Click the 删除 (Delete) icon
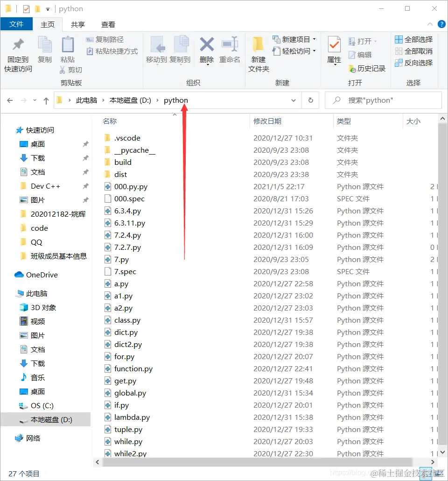Image resolution: width=448 pixels, height=481 pixels. [x=207, y=49]
